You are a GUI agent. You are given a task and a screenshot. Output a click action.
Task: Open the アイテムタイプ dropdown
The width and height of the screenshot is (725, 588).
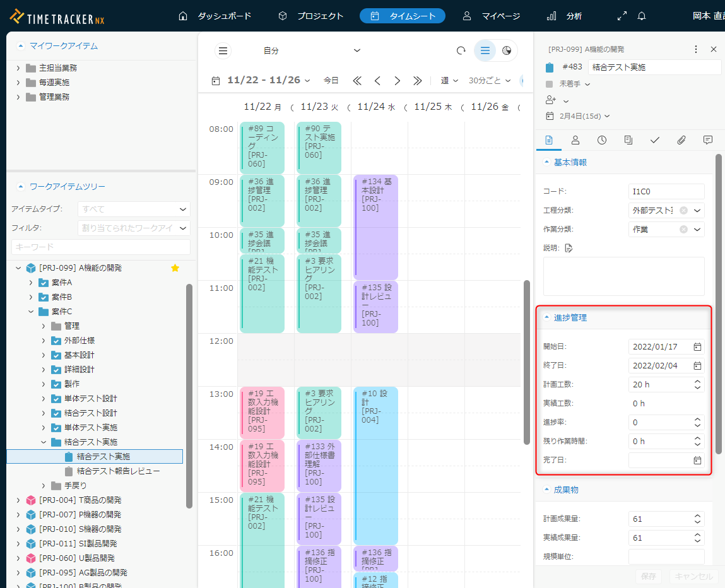tap(134, 209)
